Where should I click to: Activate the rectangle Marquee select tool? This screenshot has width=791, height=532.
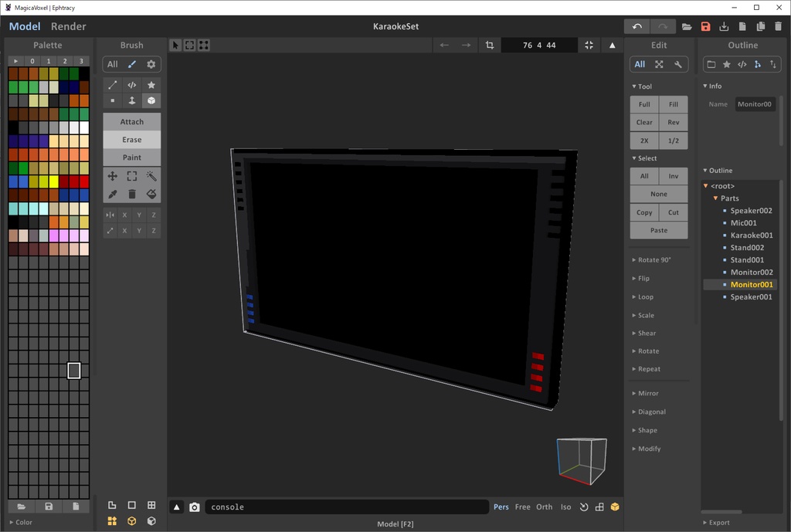[x=131, y=176]
